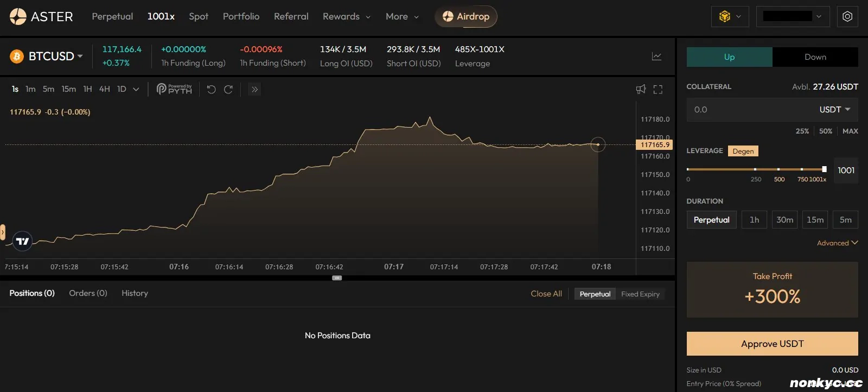
Task: Choose 5m duration
Action: [845, 220]
